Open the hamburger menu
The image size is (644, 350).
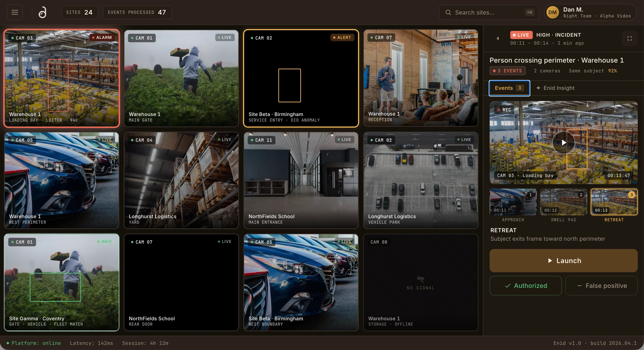coord(15,12)
